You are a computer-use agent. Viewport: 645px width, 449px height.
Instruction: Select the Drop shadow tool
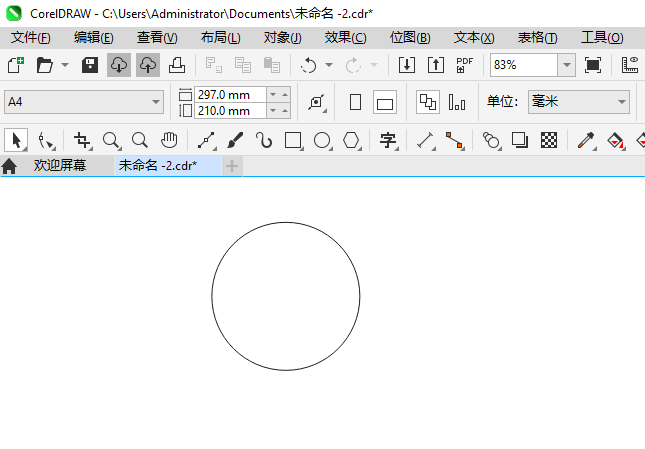click(x=520, y=141)
